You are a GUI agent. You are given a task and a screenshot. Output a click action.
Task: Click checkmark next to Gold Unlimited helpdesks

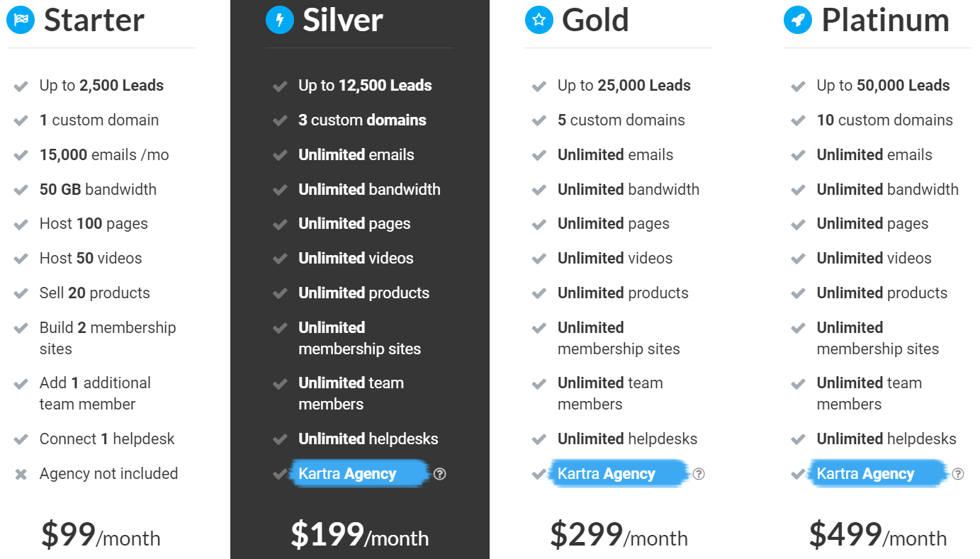539,440
